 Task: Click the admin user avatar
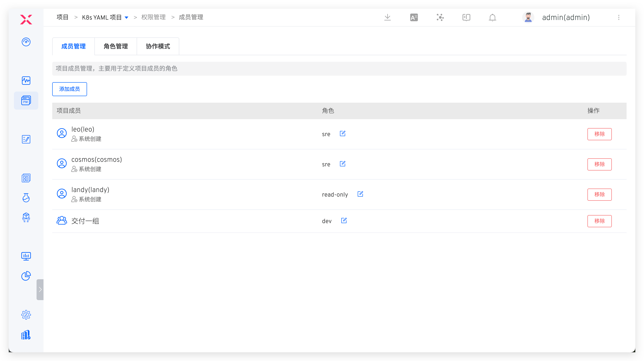(x=528, y=17)
